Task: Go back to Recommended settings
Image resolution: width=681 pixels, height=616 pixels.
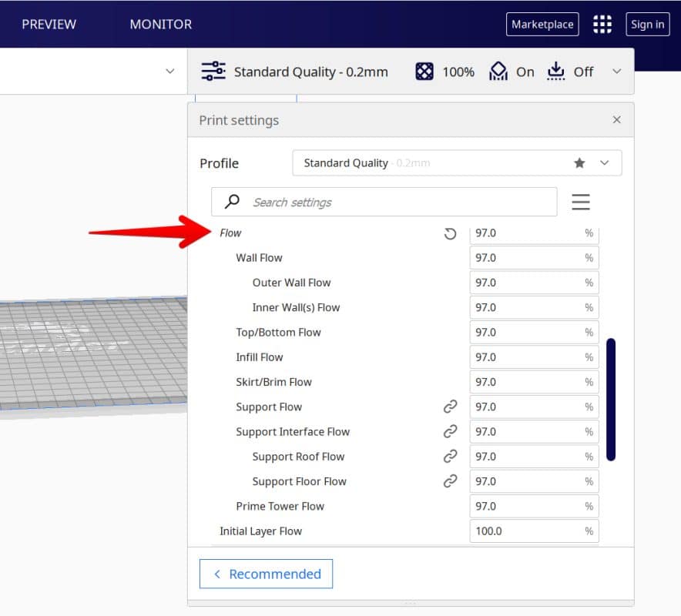Action: (266, 574)
